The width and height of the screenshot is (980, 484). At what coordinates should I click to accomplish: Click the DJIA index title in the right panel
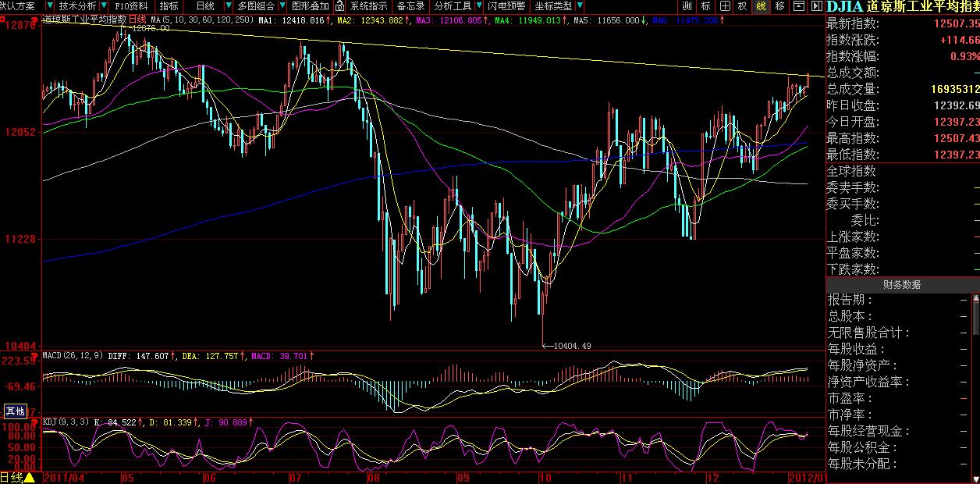903,6
